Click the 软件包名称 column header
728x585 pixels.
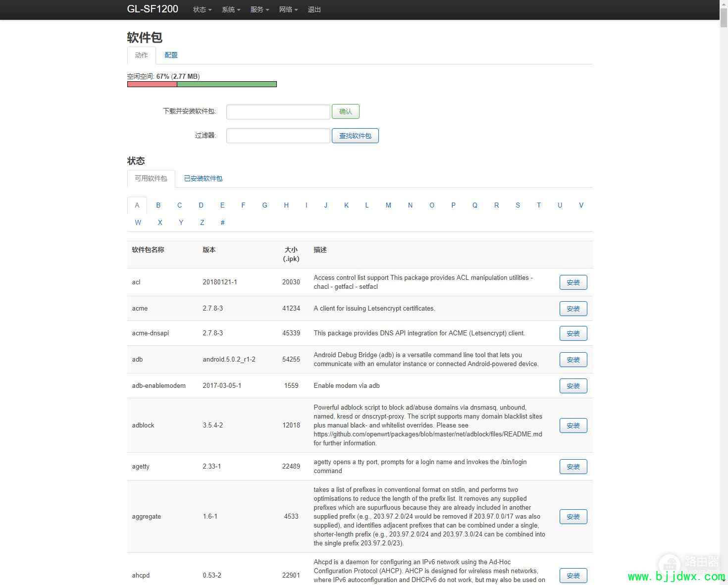(x=148, y=250)
